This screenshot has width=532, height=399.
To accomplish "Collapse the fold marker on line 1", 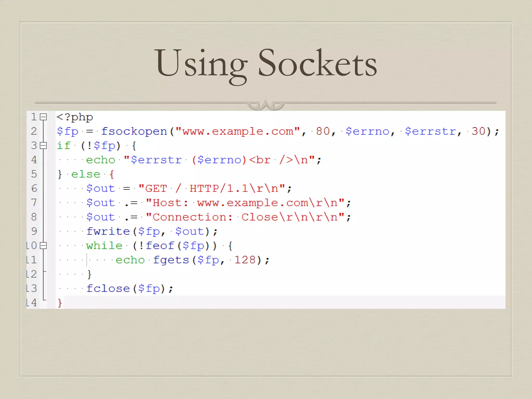I will coord(43,117).
